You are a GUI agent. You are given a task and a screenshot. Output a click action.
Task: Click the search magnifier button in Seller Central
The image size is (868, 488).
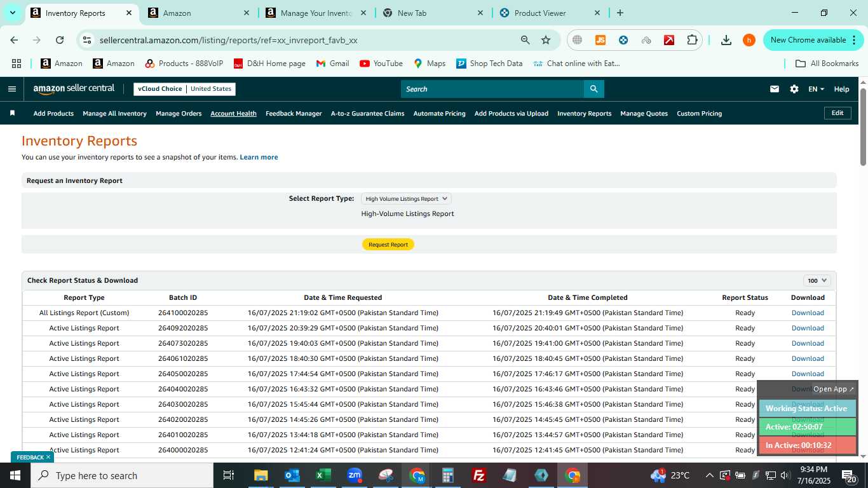593,89
